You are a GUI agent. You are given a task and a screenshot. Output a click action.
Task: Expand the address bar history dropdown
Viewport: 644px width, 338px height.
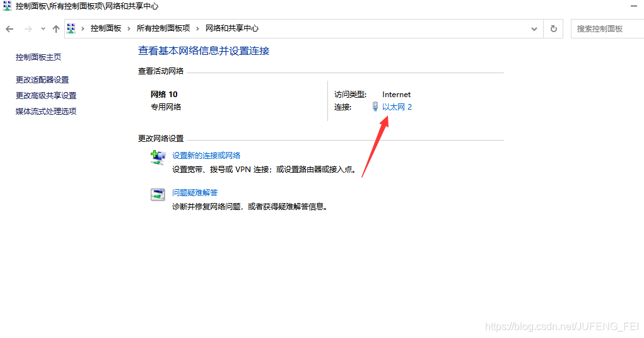point(534,29)
